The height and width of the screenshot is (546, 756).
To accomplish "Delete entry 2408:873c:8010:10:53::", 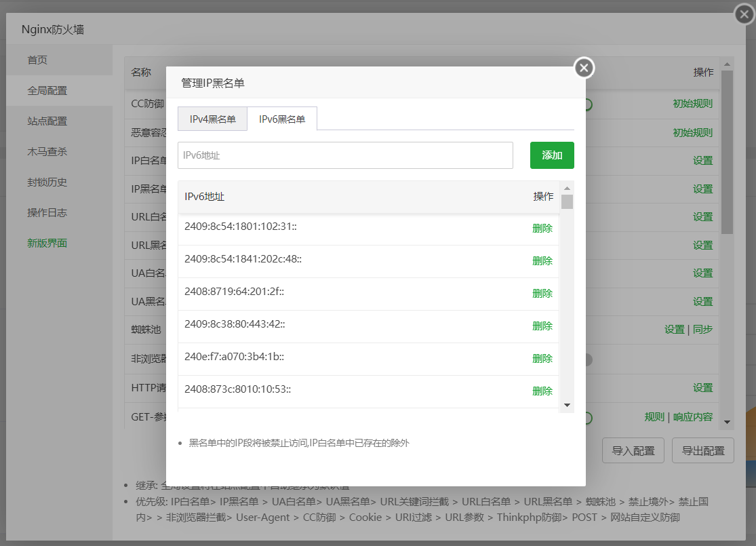I will tap(542, 391).
